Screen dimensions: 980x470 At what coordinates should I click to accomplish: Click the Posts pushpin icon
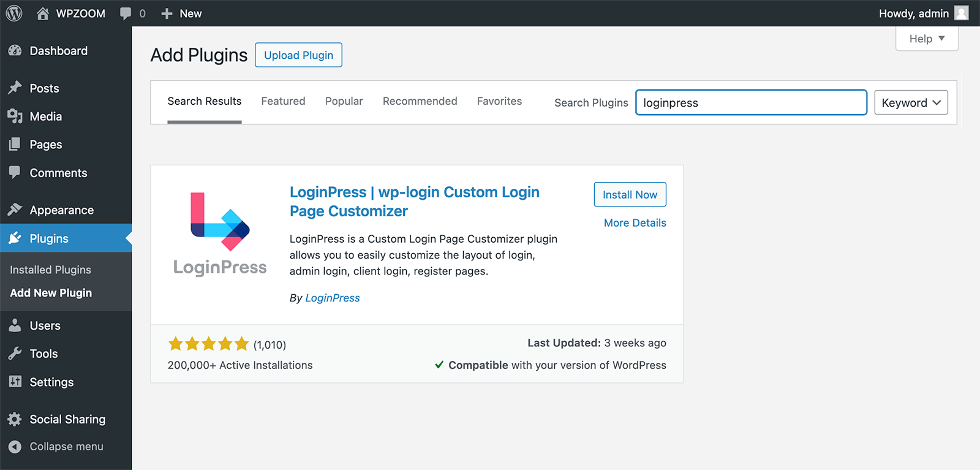(x=15, y=88)
